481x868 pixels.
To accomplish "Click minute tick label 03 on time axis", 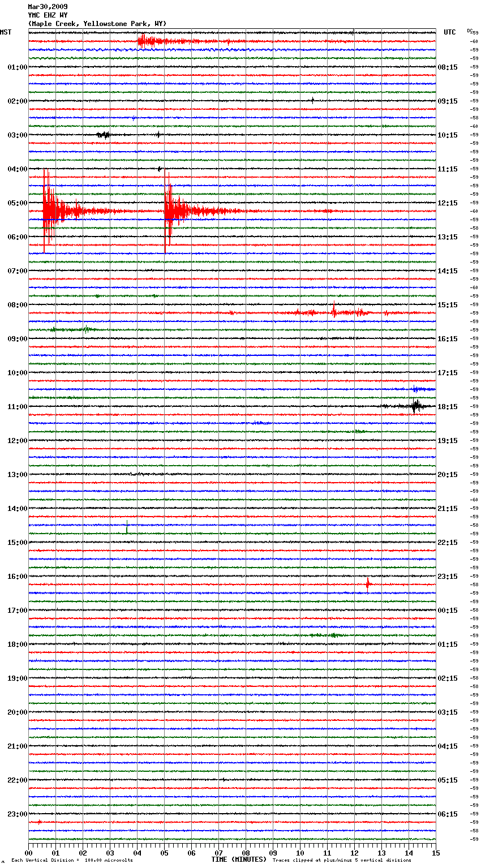I will tap(110, 853).
